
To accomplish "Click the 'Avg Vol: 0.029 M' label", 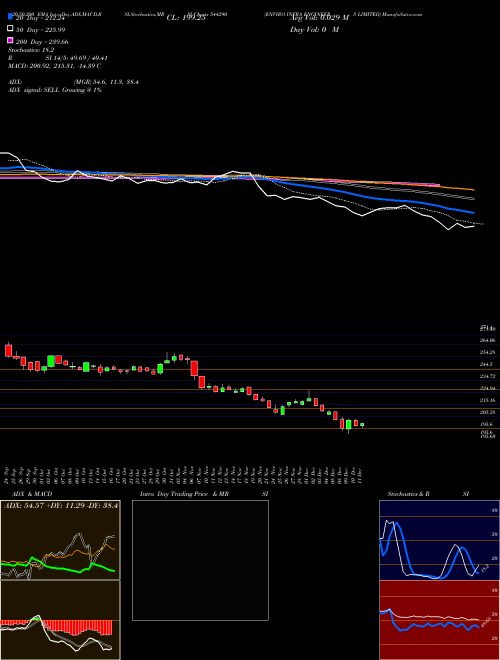I will click(x=319, y=18).
